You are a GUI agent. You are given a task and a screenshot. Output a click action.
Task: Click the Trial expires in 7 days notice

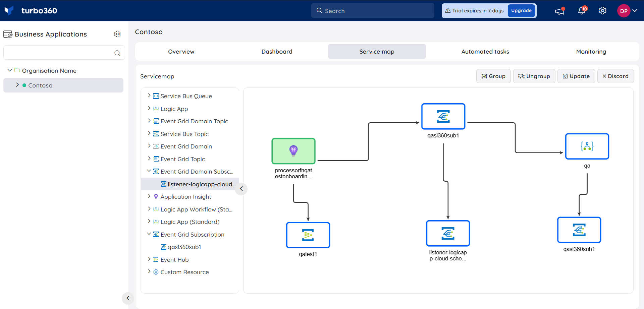click(x=474, y=11)
